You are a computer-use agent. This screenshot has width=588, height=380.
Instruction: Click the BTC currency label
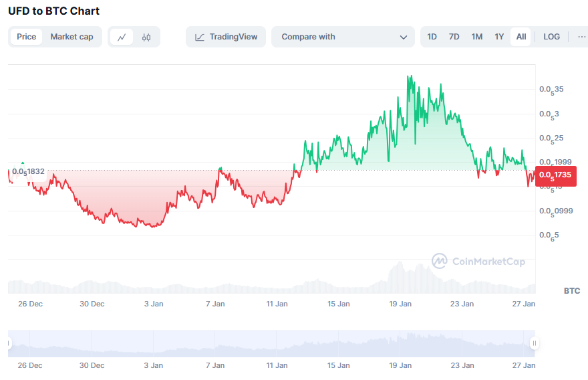coord(571,291)
